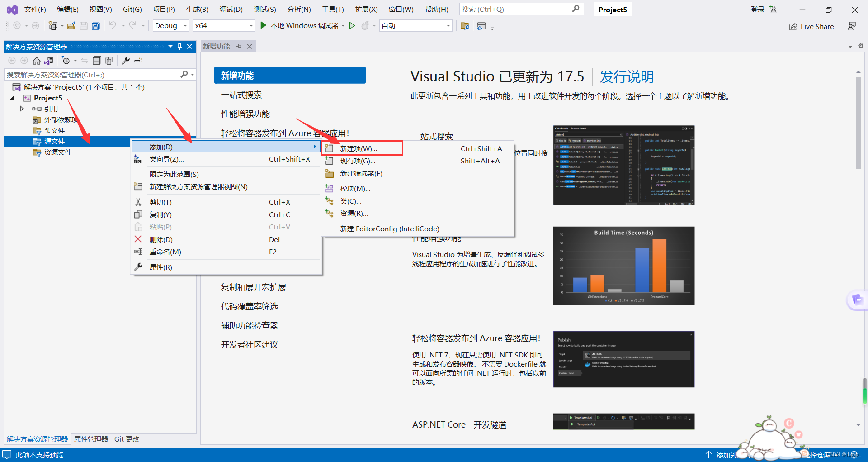
Task: Click the Home icon in Solution Explorer toolbar
Action: [37, 61]
